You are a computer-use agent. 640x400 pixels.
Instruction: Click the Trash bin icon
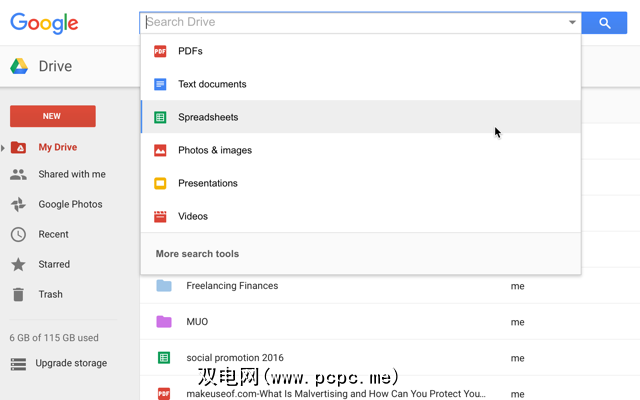tap(18, 294)
